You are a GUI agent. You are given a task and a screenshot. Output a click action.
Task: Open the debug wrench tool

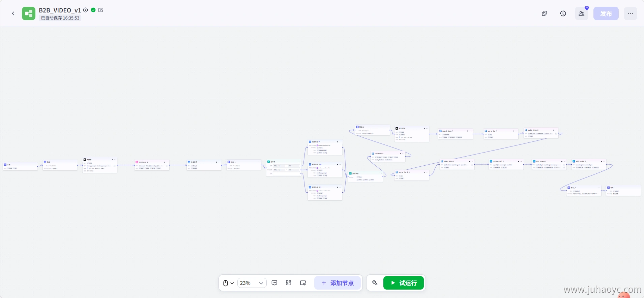[x=375, y=283]
